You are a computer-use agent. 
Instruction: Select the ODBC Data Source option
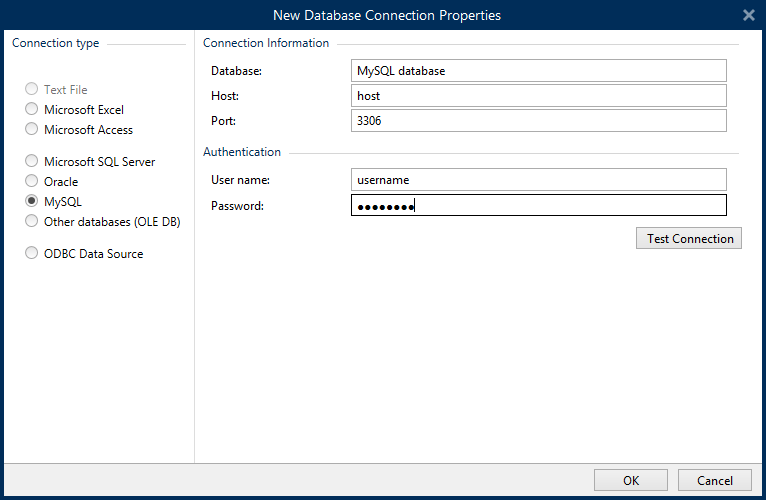tap(32, 254)
